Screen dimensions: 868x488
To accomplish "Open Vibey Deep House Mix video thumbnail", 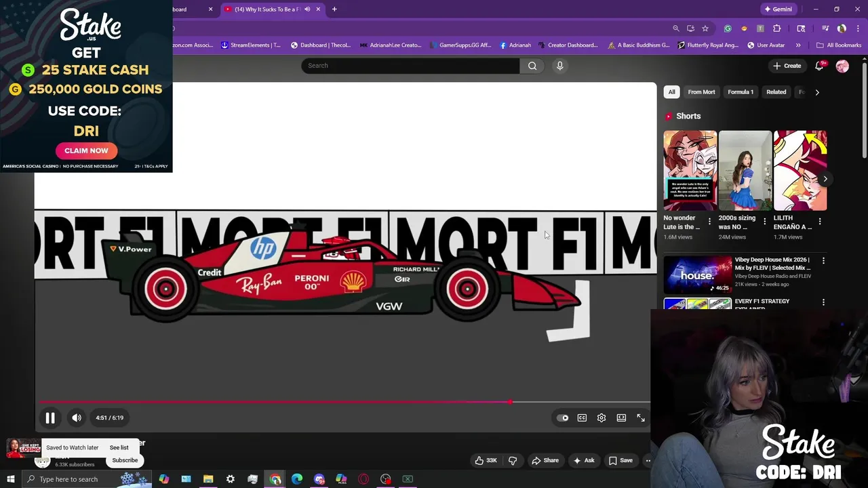I will click(x=698, y=274).
